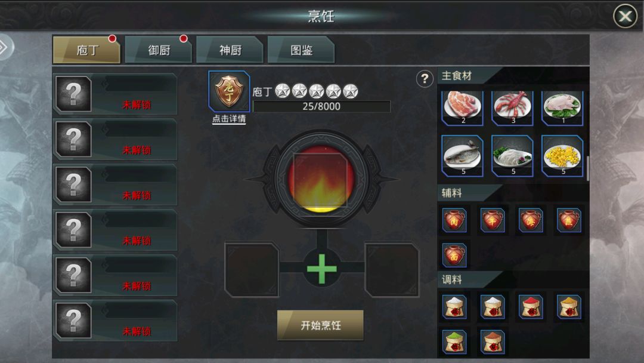Choose the jar labeled 面
This screenshot has width=644, height=363.
[x=454, y=255]
